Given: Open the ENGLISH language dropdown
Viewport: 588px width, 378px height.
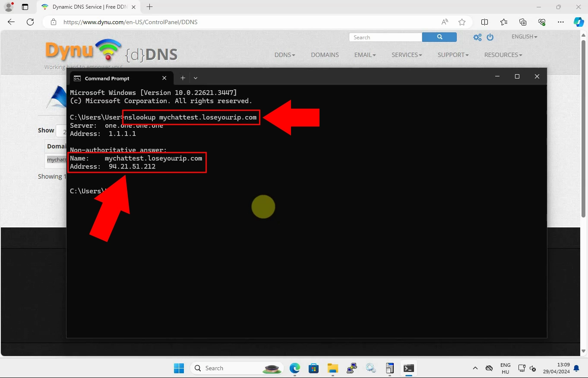Looking at the screenshot, I should 525,37.
